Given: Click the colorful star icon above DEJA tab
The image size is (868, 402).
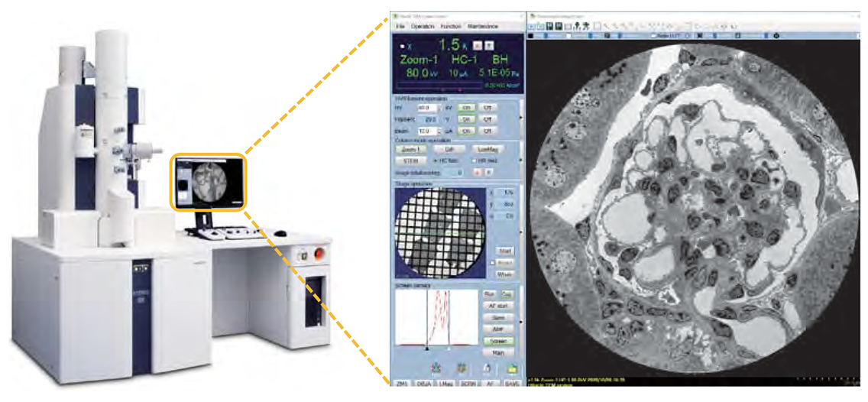Looking at the screenshot, I should pos(436,368).
